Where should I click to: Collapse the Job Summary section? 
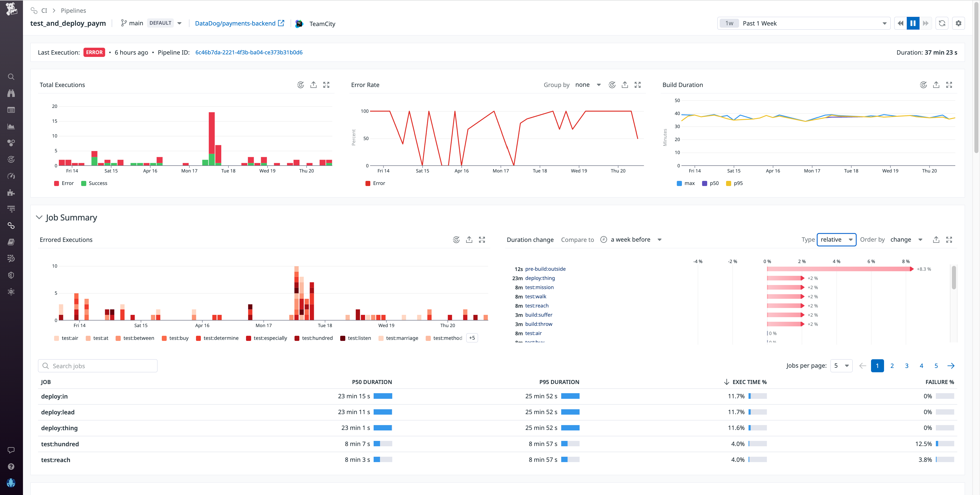[x=39, y=217]
